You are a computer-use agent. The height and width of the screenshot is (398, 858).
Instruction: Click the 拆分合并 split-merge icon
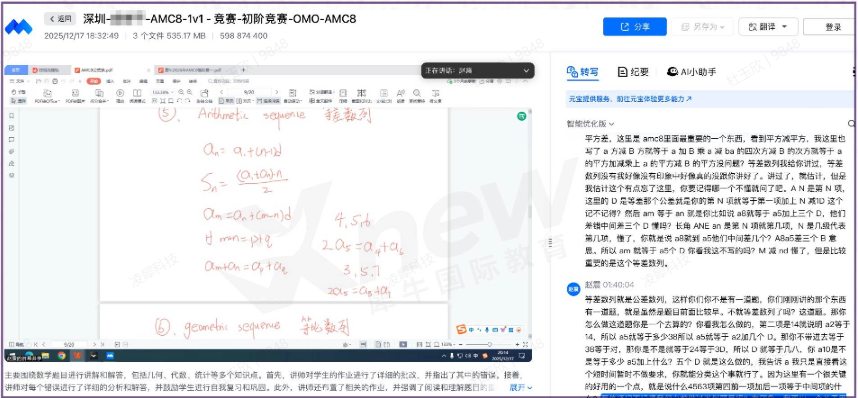pyautogui.click(x=100, y=96)
